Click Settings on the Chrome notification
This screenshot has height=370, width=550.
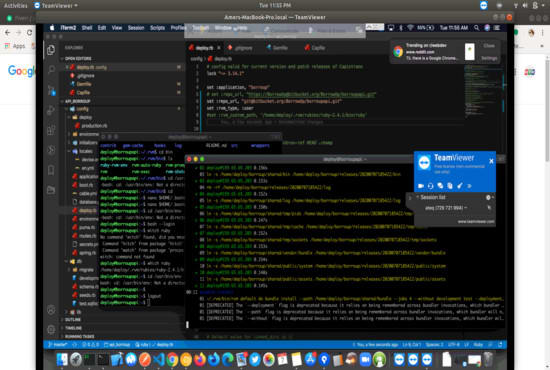489,58
